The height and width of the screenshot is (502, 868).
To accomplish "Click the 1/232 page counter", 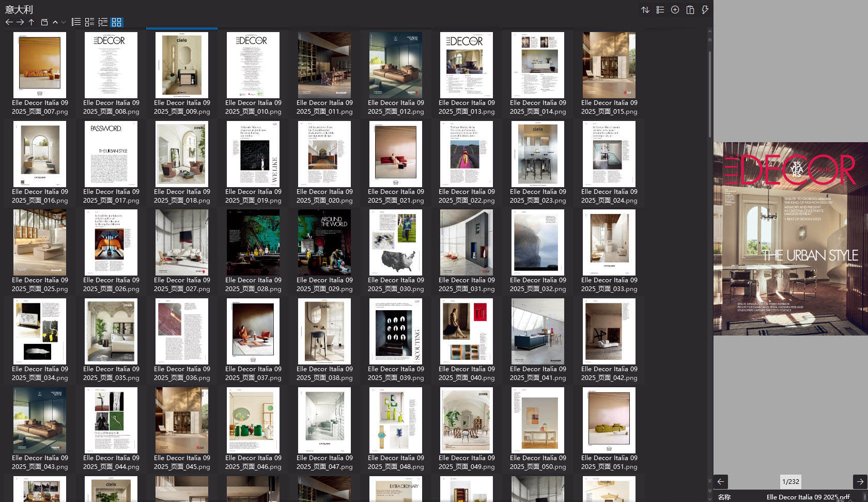I will coord(791,481).
